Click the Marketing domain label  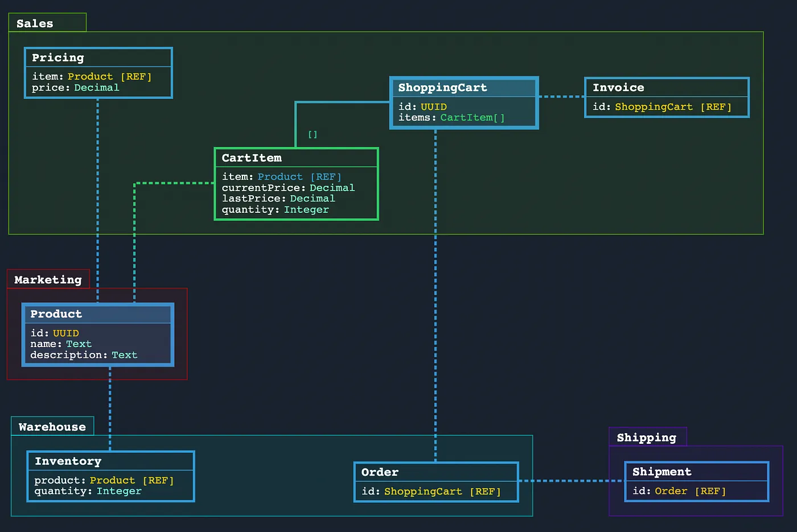[x=48, y=279]
